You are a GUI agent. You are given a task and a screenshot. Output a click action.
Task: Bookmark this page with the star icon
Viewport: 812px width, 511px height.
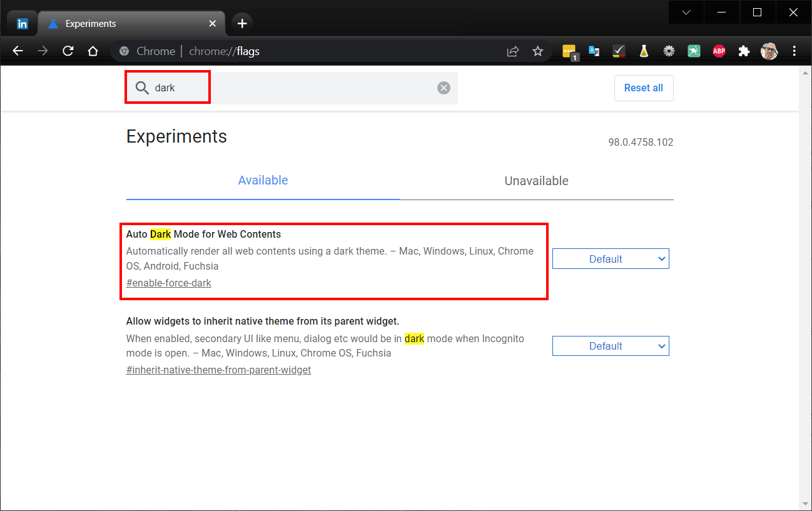[538, 51]
